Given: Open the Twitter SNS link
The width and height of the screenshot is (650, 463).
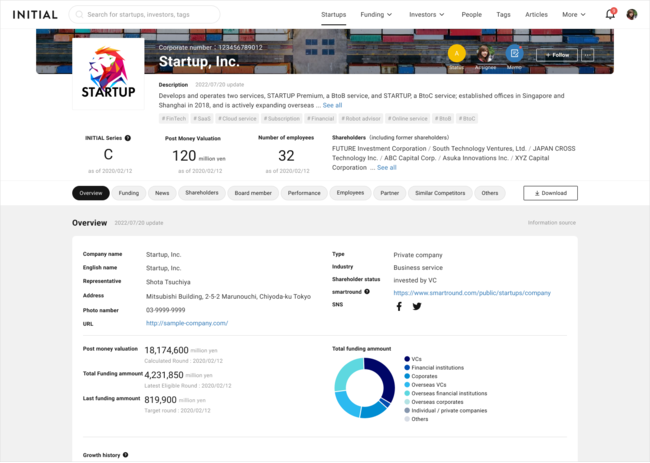Looking at the screenshot, I should pyautogui.click(x=417, y=306).
